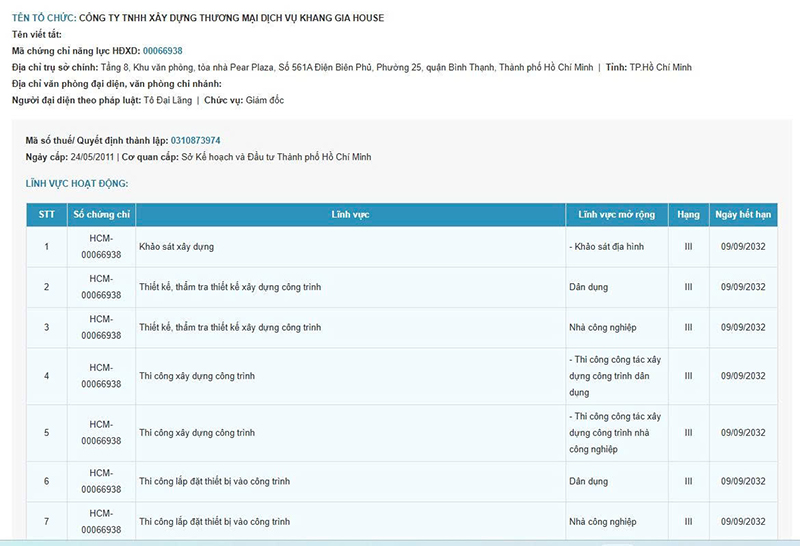The image size is (800, 546).
Task: Select issuing agency Sở Kế hoạch và Đầu tư
Action: (276, 157)
